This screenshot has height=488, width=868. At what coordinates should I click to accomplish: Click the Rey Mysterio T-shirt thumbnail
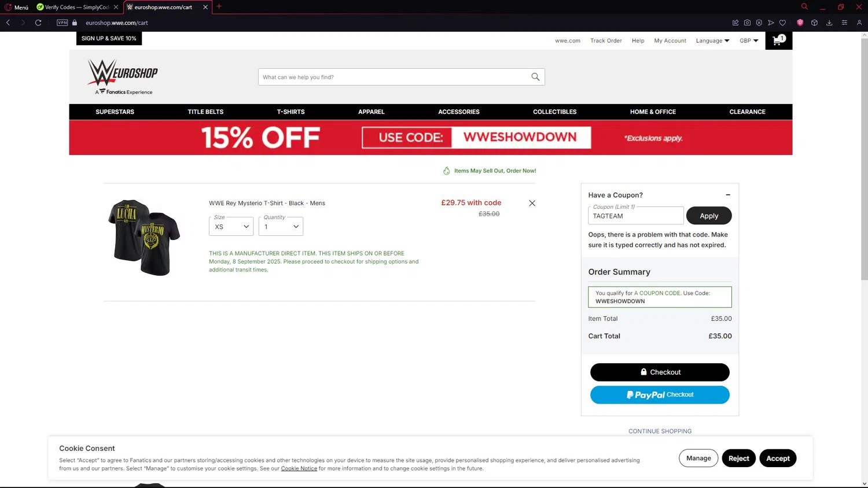(x=144, y=238)
